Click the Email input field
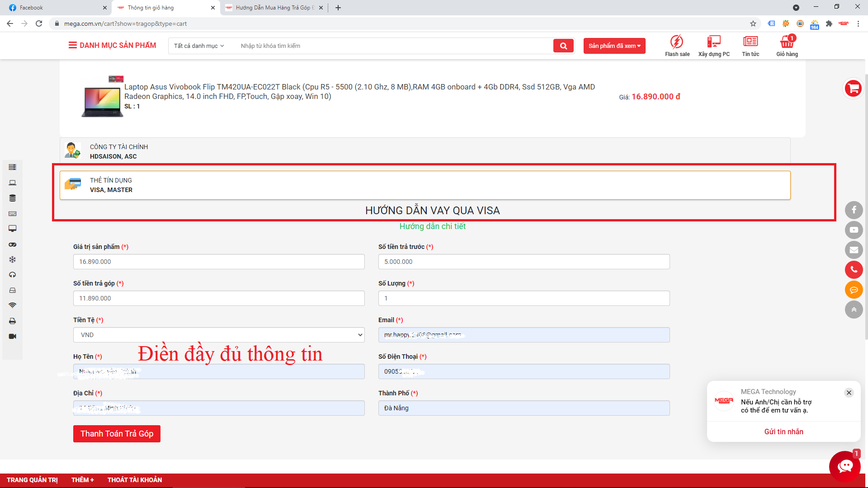This screenshot has width=868, height=488. point(524,335)
